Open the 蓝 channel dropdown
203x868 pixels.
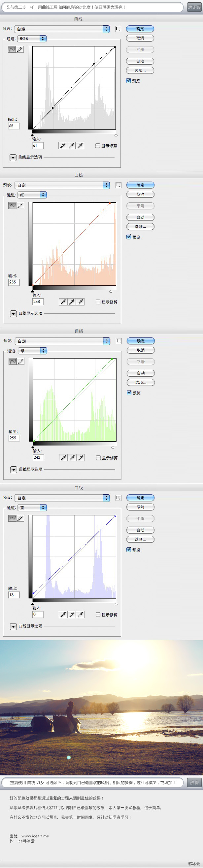[32, 507]
